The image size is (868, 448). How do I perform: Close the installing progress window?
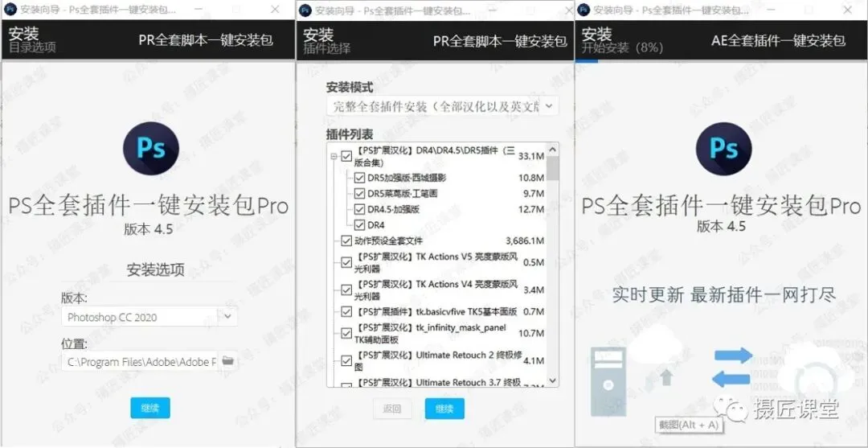(848, 10)
